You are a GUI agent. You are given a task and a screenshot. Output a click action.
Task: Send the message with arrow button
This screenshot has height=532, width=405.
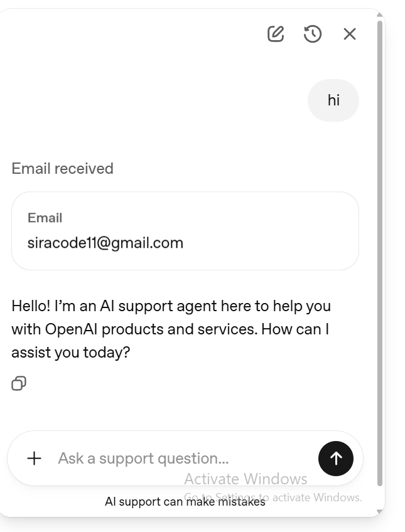coord(336,459)
